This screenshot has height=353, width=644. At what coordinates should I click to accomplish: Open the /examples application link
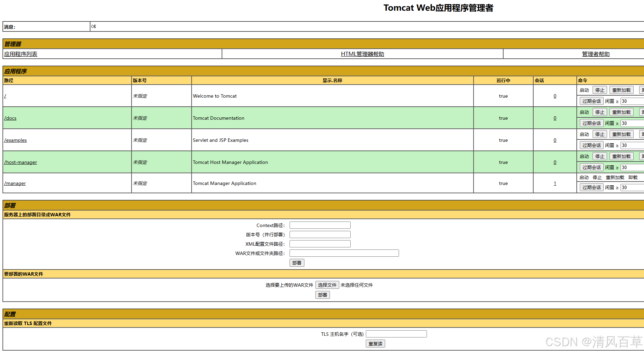tap(16, 140)
